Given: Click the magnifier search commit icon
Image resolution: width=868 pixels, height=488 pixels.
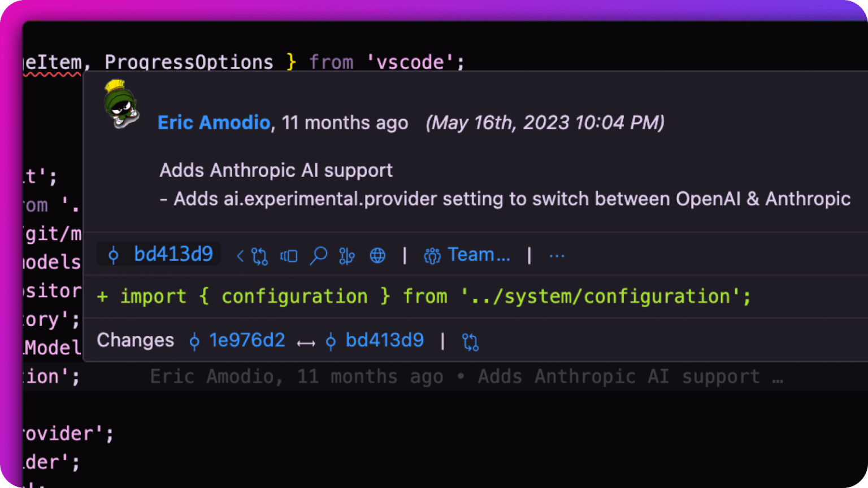Looking at the screenshot, I should (318, 256).
